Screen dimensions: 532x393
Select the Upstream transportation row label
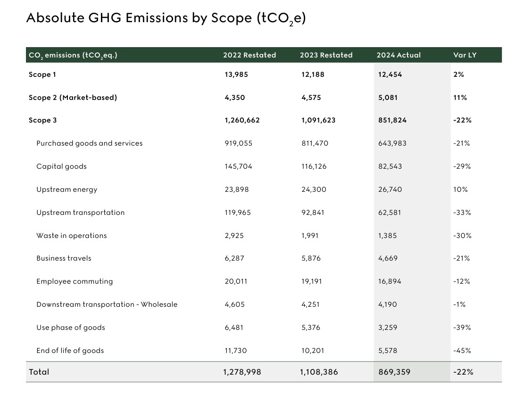[80, 213]
